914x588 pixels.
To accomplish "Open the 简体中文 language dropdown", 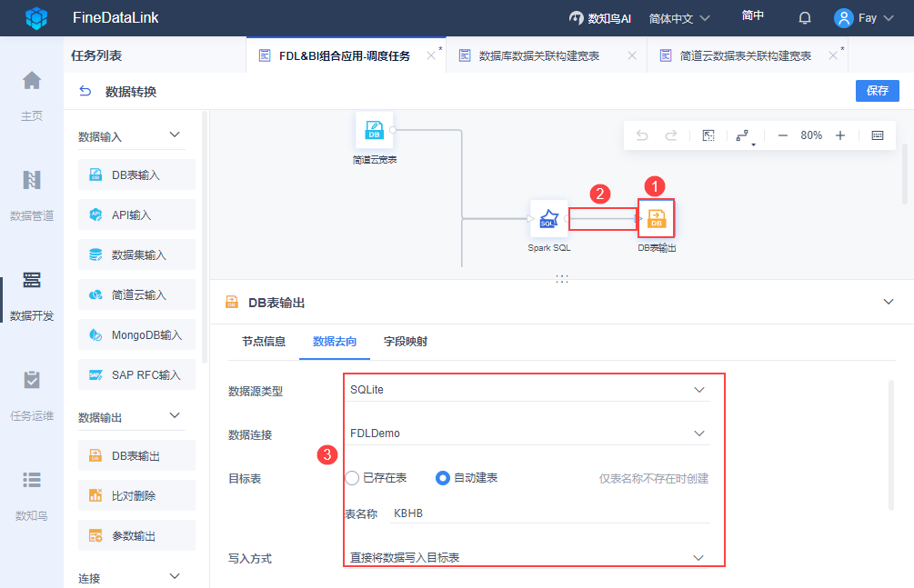I will 679,19.
